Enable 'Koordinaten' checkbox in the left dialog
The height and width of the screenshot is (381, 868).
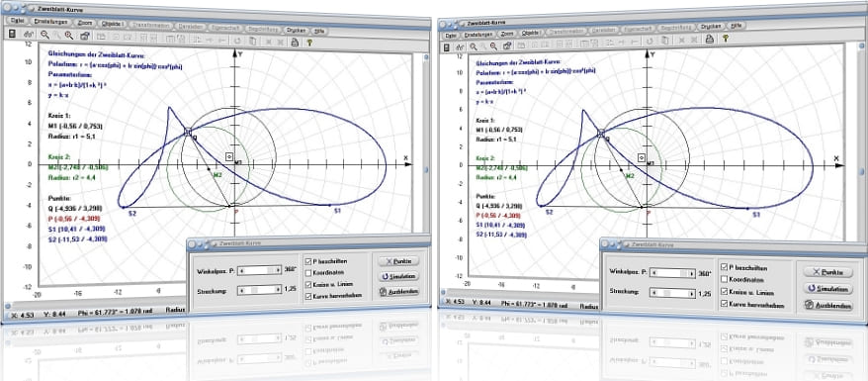307,273
